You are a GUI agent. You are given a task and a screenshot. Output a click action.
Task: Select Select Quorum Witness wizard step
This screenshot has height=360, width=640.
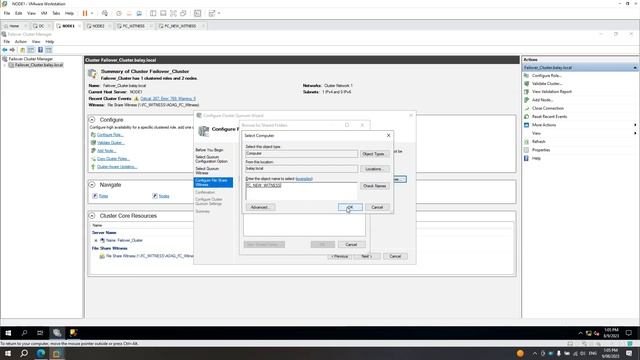207,171
